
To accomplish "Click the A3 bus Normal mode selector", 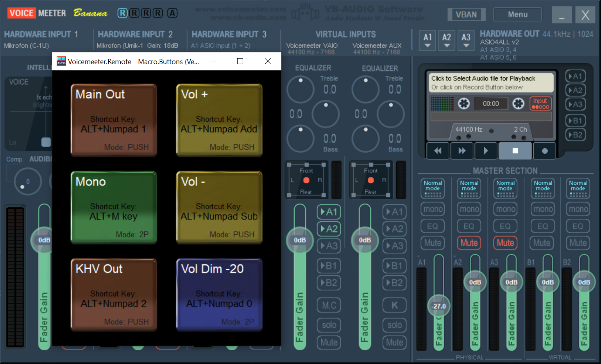I will pyautogui.click(x=506, y=188).
